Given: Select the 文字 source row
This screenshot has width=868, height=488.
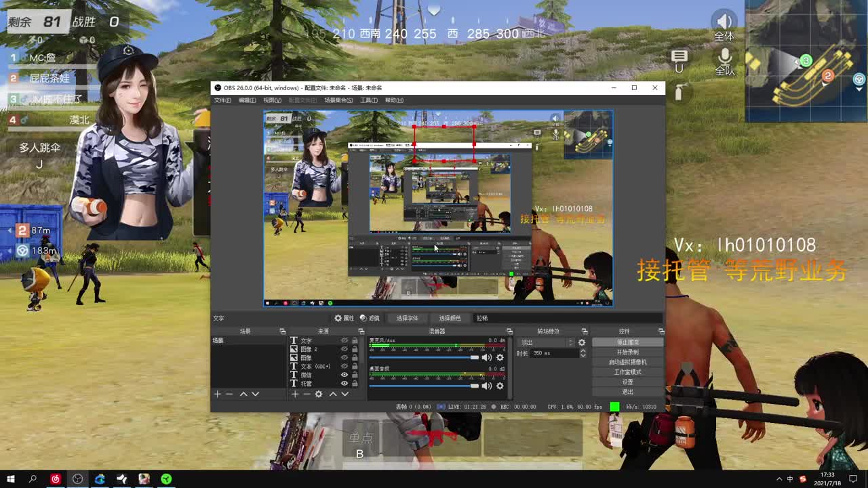Looking at the screenshot, I should click(325, 341).
